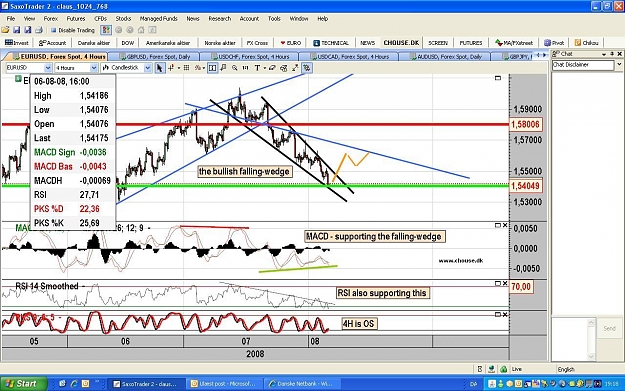
Task: Maximize the RSI 14 Smoothed panel
Action: pyautogui.click(x=497, y=283)
